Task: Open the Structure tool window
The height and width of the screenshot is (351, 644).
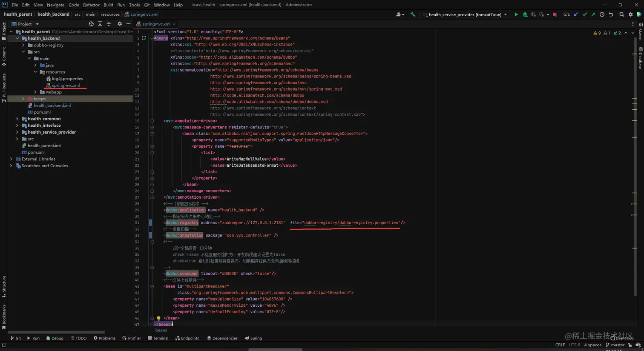Action: pos(4,286)
